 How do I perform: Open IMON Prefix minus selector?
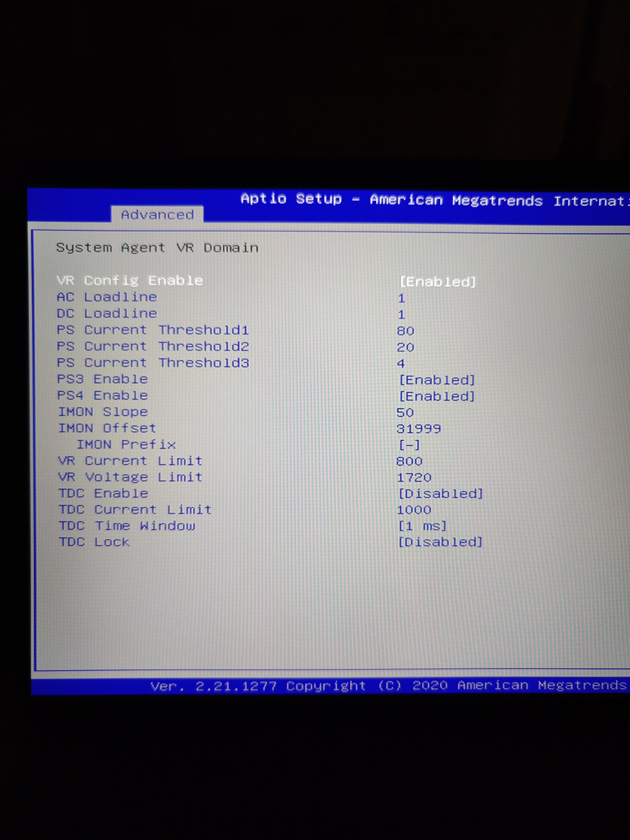coord(409,445)
